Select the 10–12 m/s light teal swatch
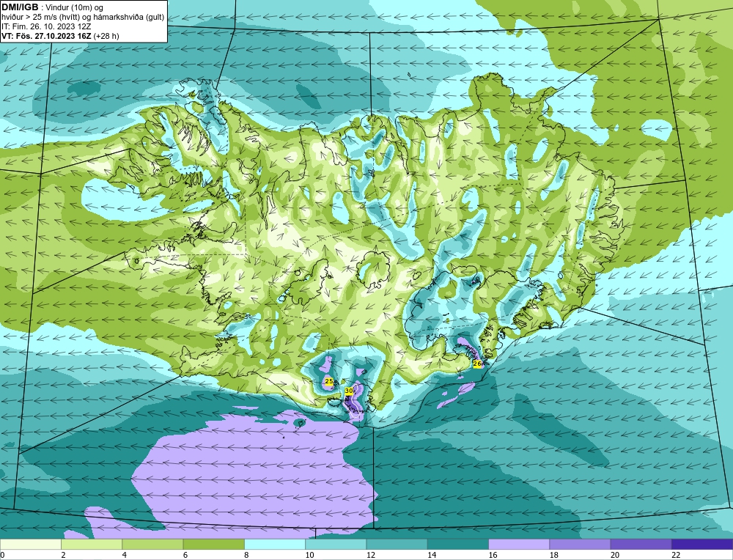This screenshot has width=733, height=560. click(x=336, y=545)
